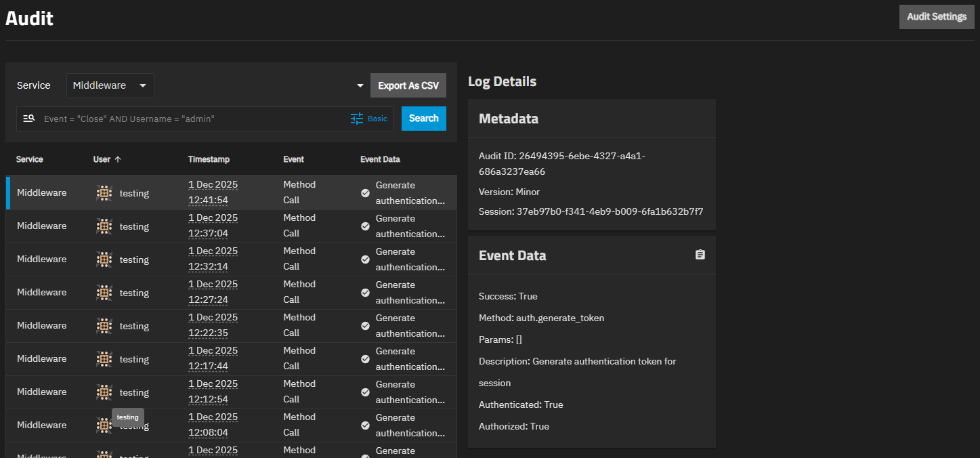Click user avatar in 12:41:54 row
980x458 pixels.
coord(104,193)
